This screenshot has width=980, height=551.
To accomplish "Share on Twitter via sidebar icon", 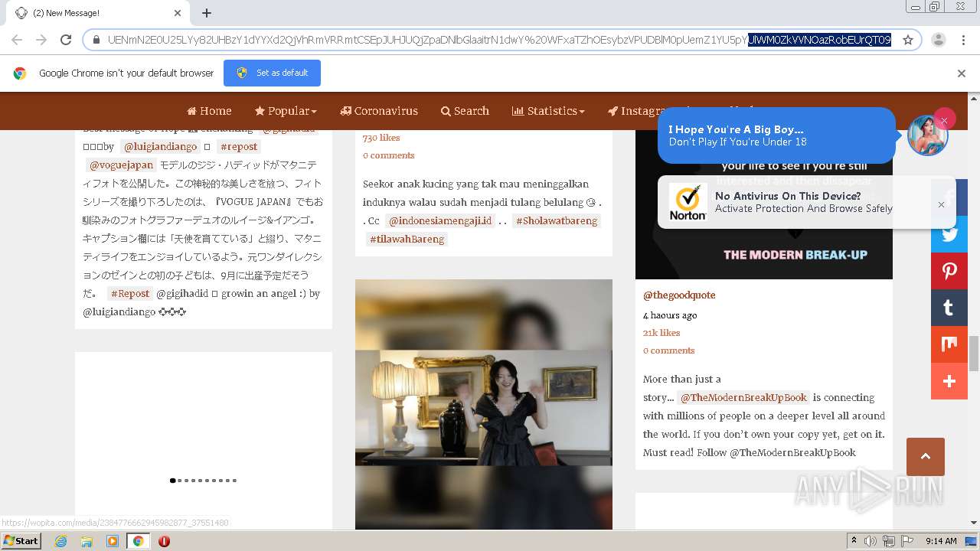I will [949, 234].
